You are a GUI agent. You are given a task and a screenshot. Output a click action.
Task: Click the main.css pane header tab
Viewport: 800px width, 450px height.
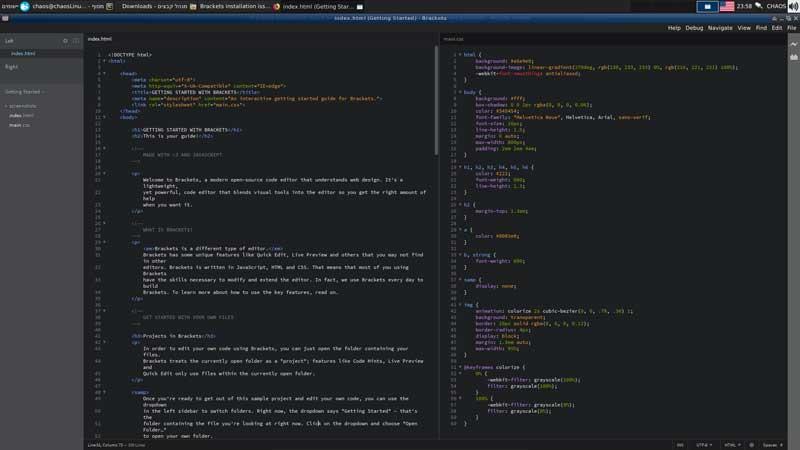pos(454,39)
